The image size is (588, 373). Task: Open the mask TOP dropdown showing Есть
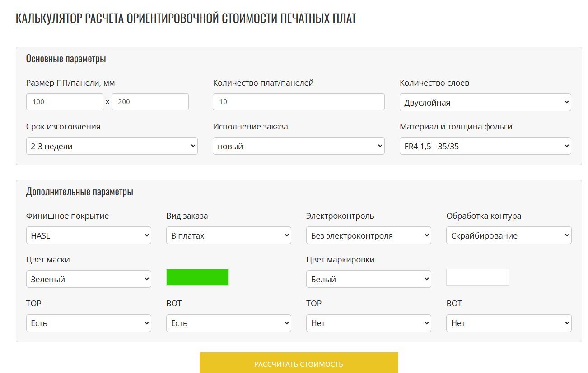tap(89, 323)
